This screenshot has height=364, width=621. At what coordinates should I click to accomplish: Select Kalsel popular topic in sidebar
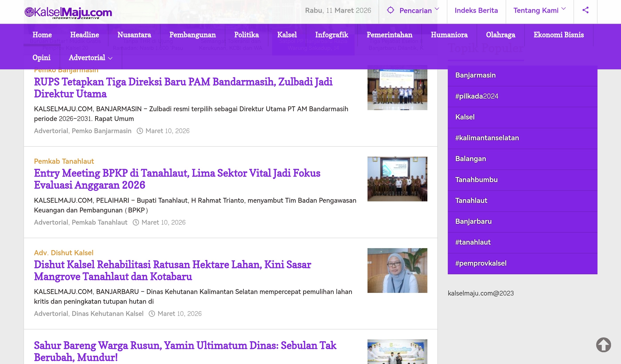click(x=523, y=117)
